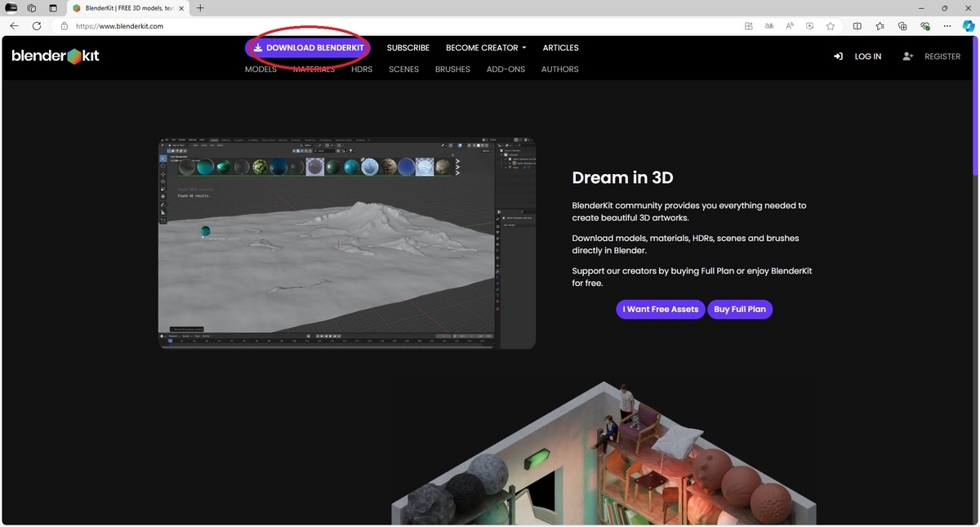Reload the page with the refresh icon
The width and height of the screenshot is (980, 527).
click(x=37, y=25)
